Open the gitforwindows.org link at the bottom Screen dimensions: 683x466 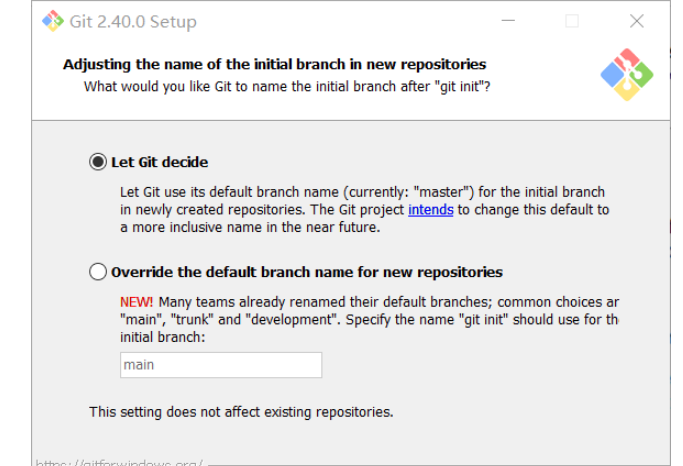120,463
